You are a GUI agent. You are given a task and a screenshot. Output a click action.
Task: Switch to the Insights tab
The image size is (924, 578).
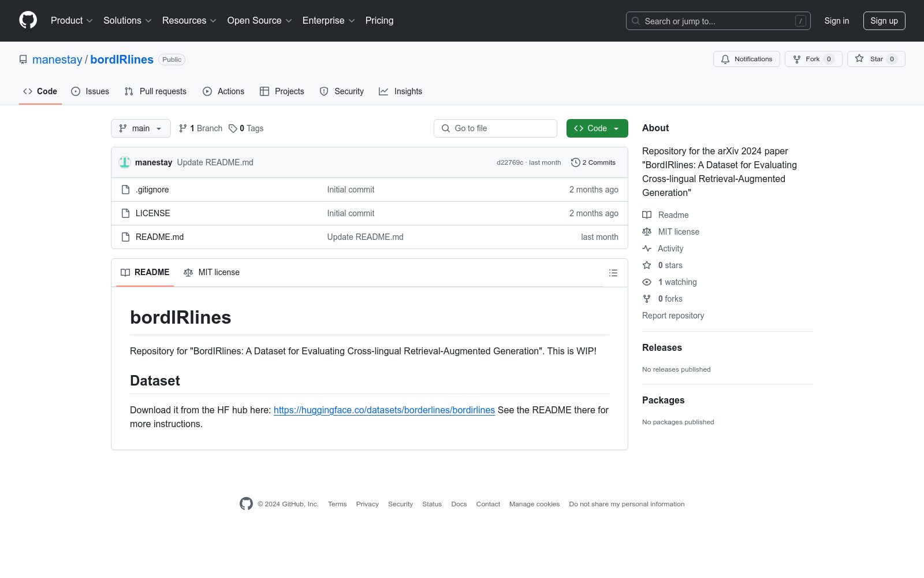point(400,91)
